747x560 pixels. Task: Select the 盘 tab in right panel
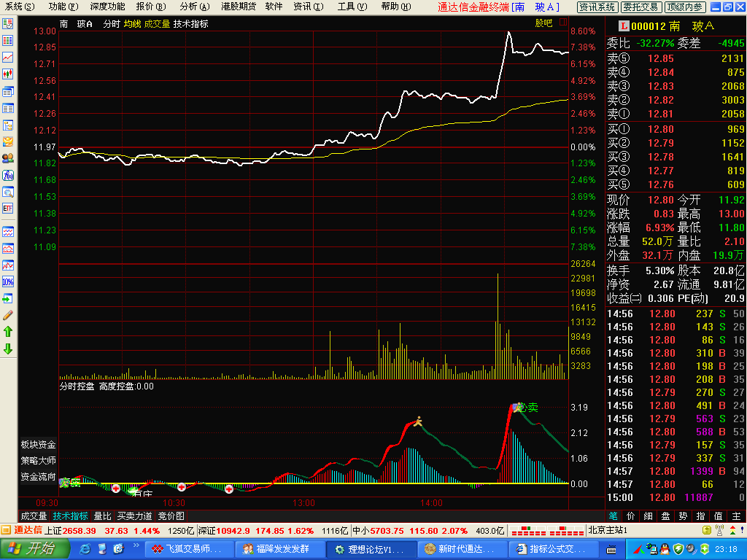click(x=666, y=516)
